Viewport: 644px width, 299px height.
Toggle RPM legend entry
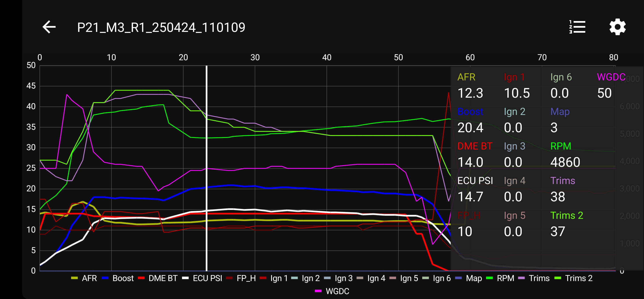500,278
